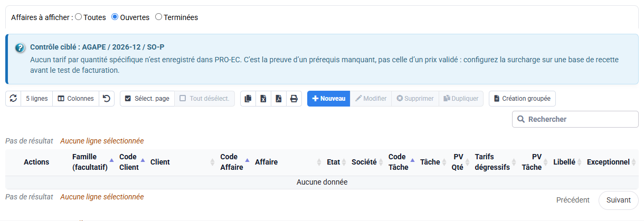Click the Nouveau button
644x221 pixels.
tap(328, 99)
